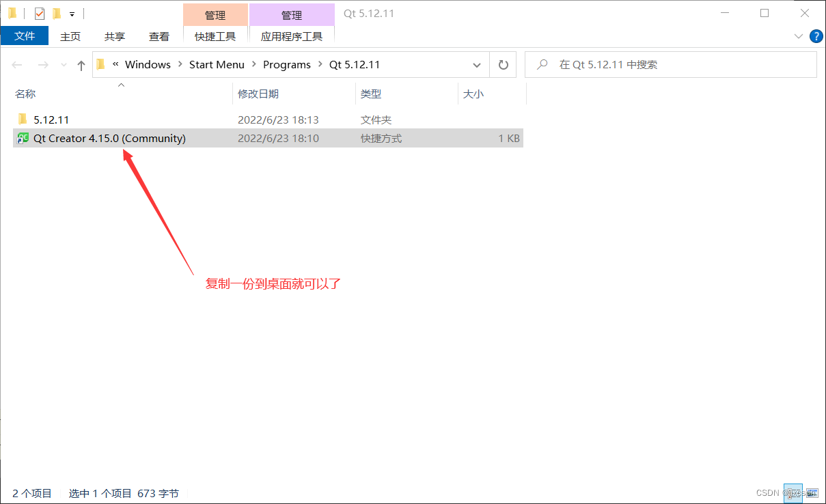Go back with the left arrow
The image size is (826, 504).
coord(18,65)
